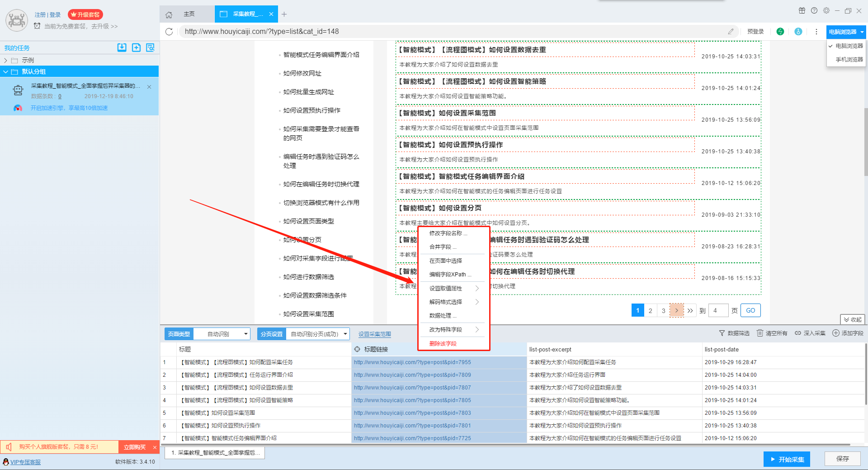This screenshot has height=470, width=868.
Task: Click the 预登录 button
Action: tap(755, 32)
